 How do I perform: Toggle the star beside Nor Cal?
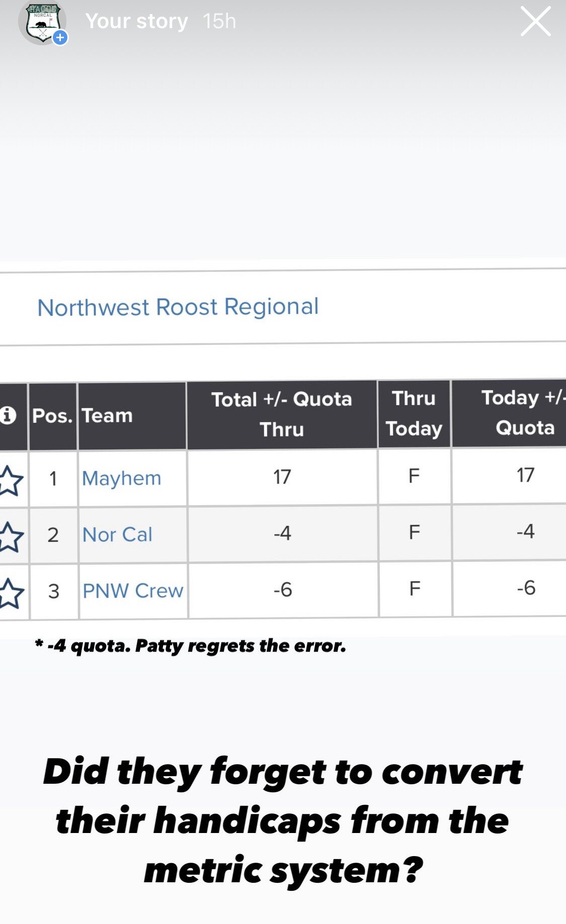click(11, 536)
